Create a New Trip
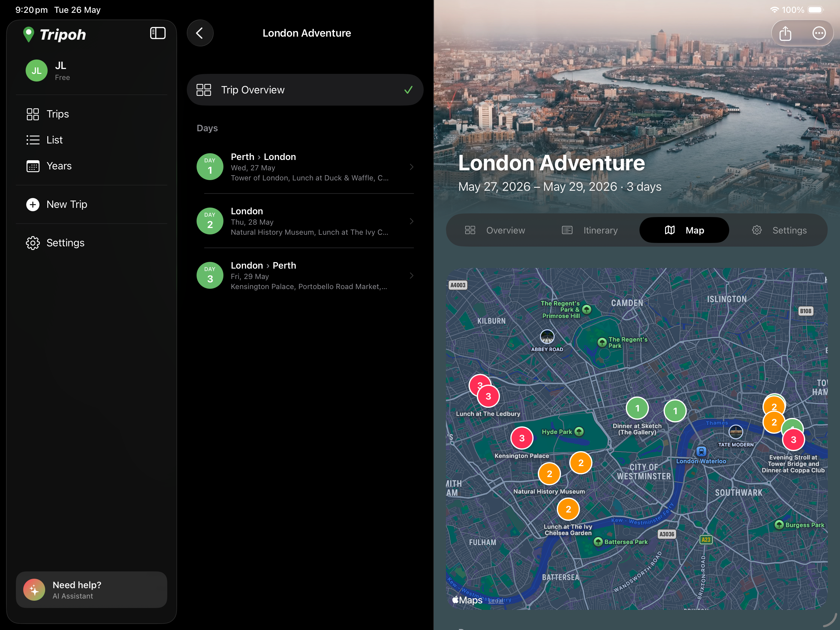This screenshot has height=630, width=840. (92, 204)
